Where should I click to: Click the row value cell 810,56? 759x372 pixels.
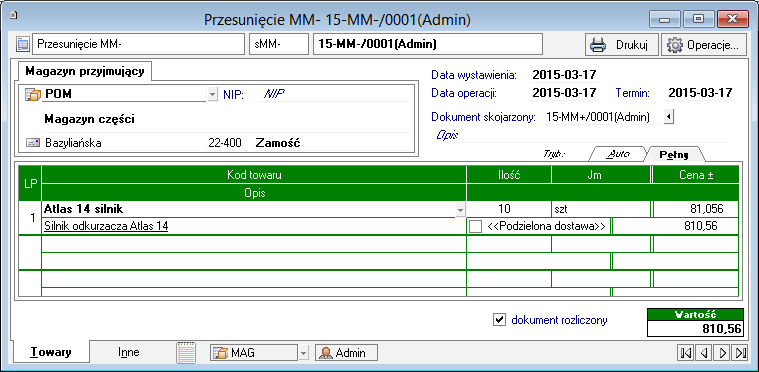[x=675, y=226]
